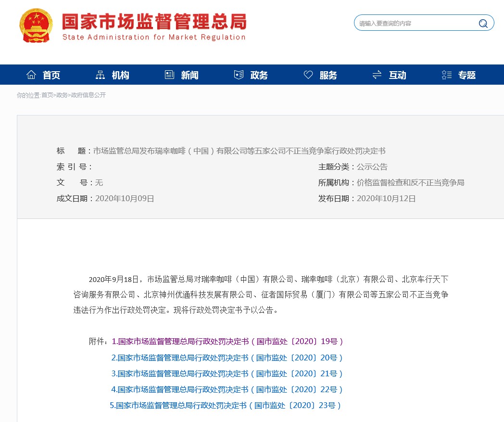This screenshot has height=422, width=504.
Task: Click the organization chart icon beside 机构
Action: coord(101,75)
